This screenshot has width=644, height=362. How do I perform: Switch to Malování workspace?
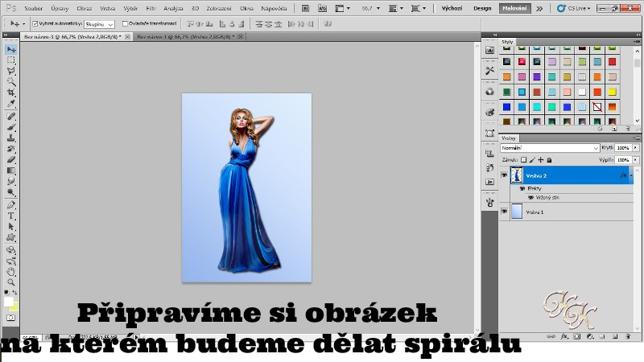(514, 8)
